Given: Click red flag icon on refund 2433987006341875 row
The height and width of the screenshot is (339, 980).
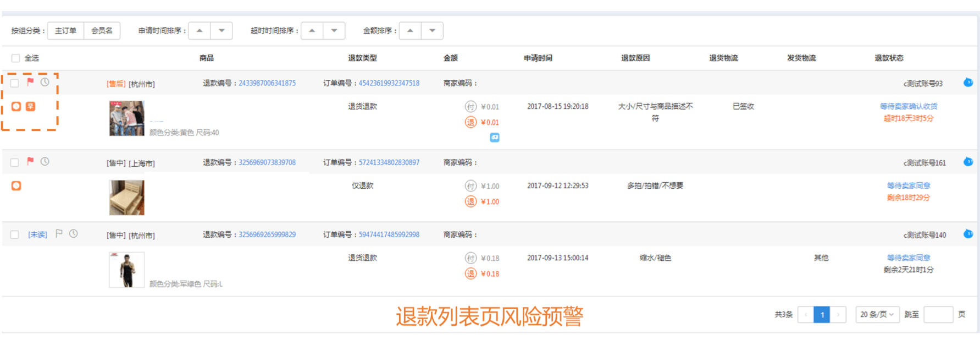Looking at the screenshot, I should [x=30, y=82].
